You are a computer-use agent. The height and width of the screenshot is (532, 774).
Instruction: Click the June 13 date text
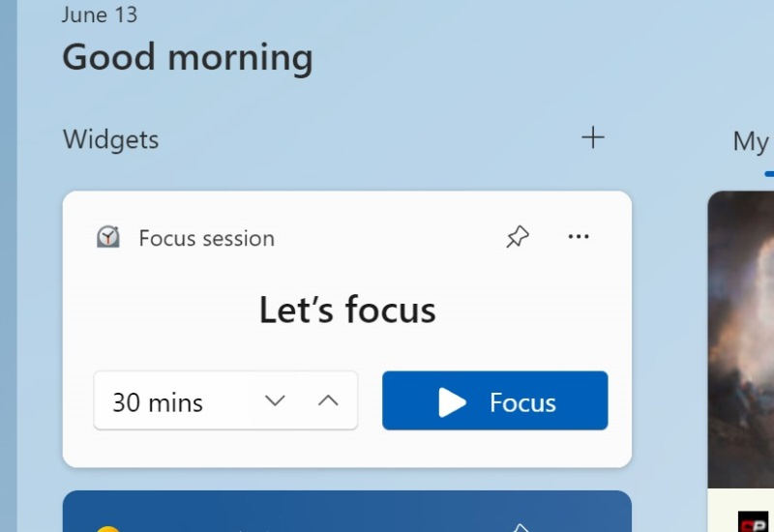(100, 15)
